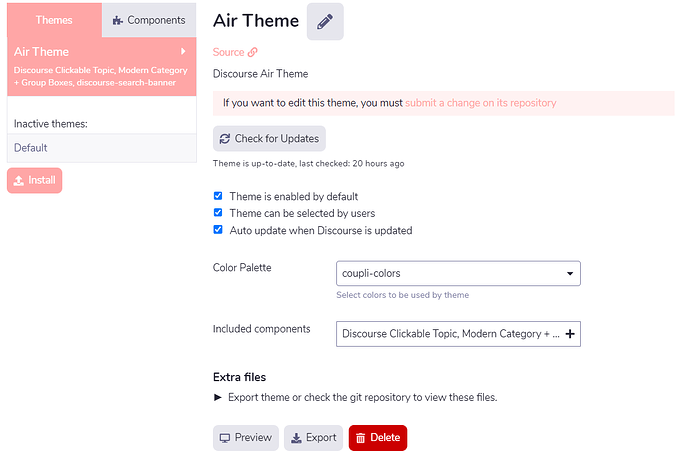This screenshot has height=467, width=690.
Task: Toggle Theme can be selected by users
Action: click(218, 213)
